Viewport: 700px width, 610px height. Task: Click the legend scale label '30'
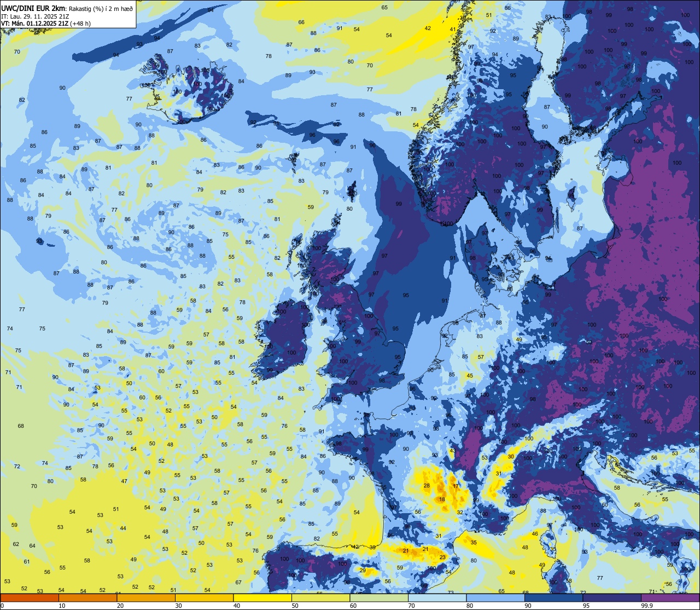pos(178,606)
